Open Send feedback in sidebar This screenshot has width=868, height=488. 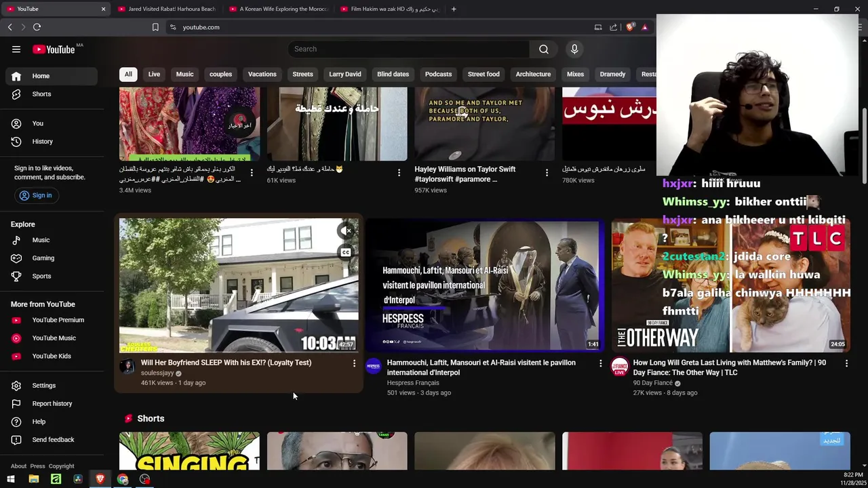(x=53, y=440)
